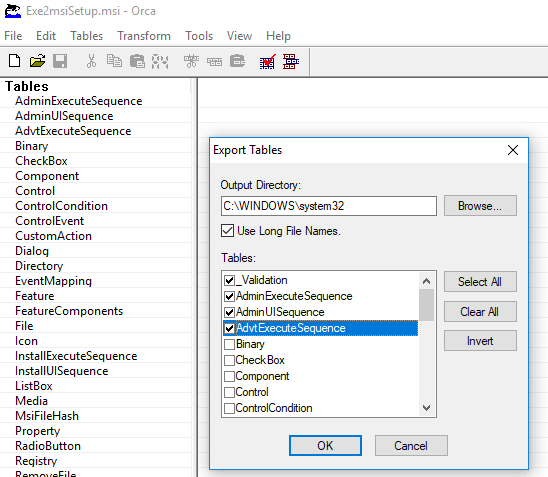548x477 pixels.
Task: Click the Copy toolbar icon
Action: 114,61
